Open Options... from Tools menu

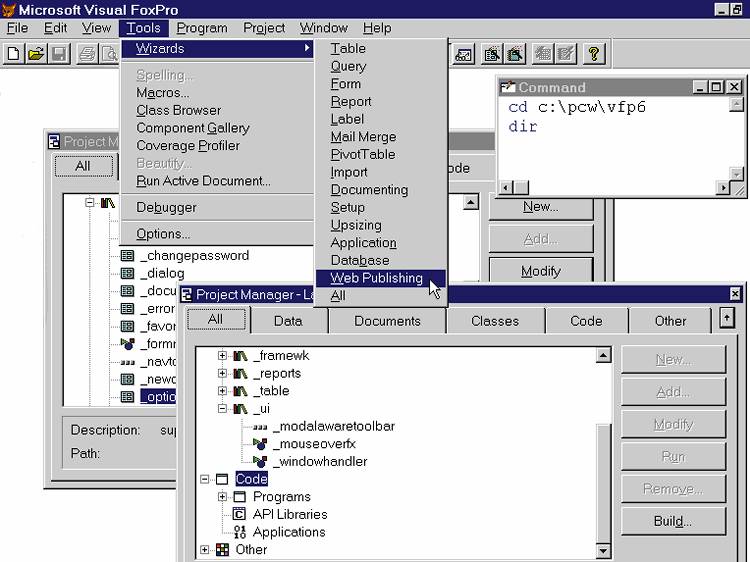pyautogui.click(x=217, y=234)
